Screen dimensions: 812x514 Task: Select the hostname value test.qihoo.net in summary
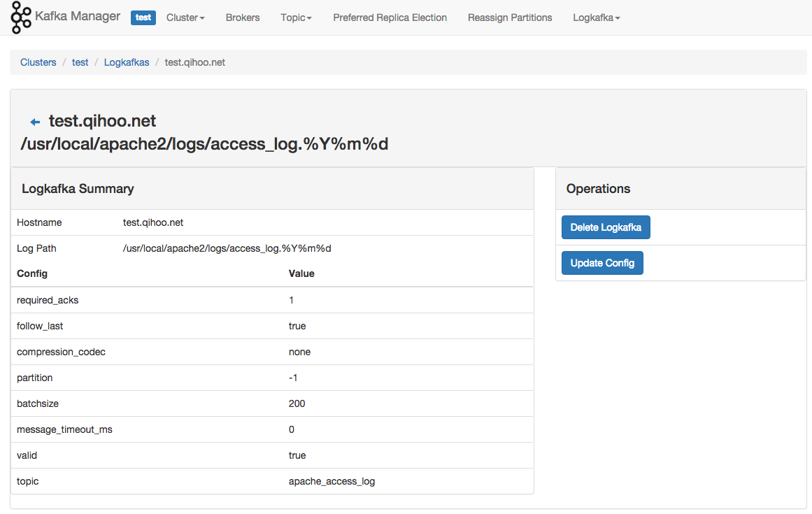pos(153,222)
